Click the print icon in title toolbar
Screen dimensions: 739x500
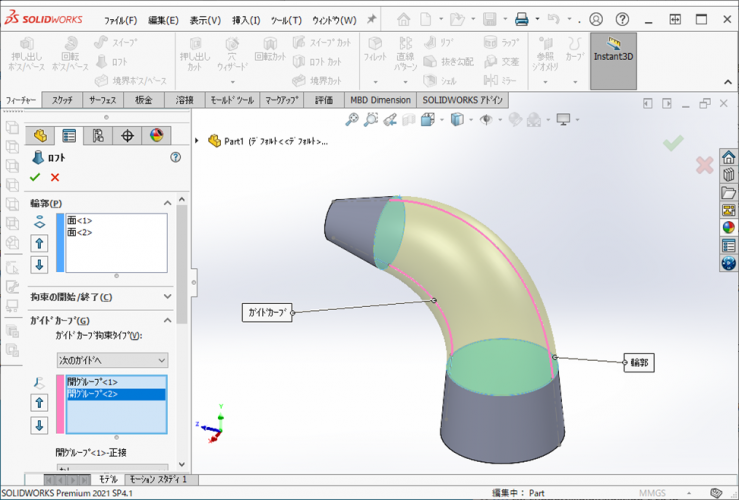[521, 19]
